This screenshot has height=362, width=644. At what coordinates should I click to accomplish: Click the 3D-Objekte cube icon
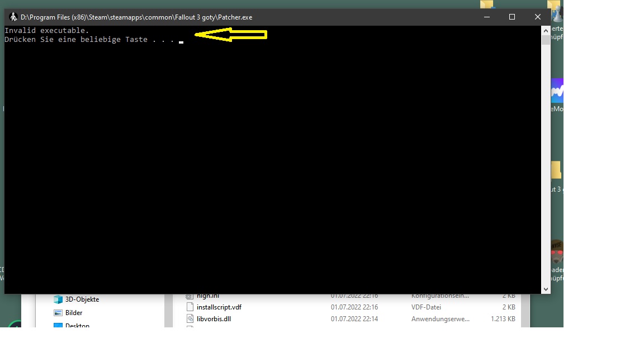[x=58, y=299]
